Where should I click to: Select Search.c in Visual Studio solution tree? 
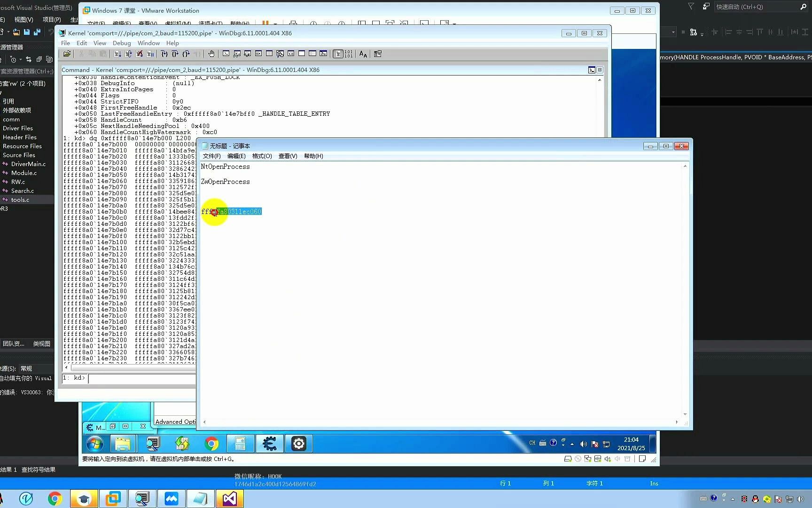click(23, 191)
